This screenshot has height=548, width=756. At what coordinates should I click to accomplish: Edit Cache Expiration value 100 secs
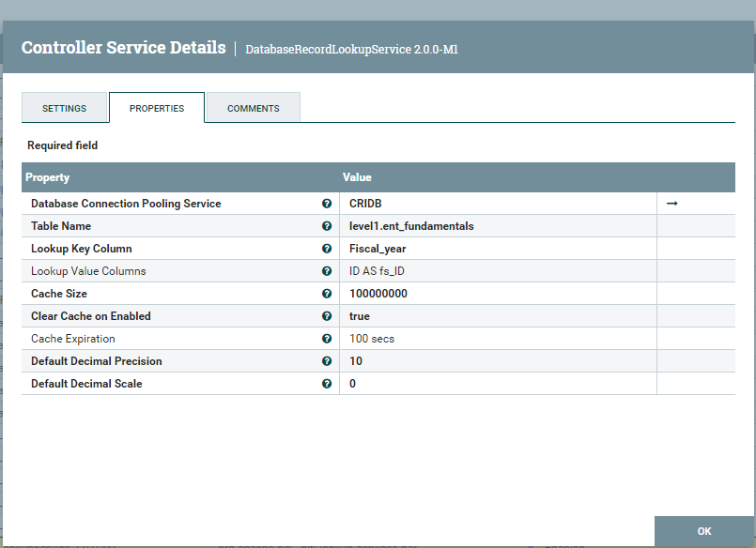(x=498, y=339)
